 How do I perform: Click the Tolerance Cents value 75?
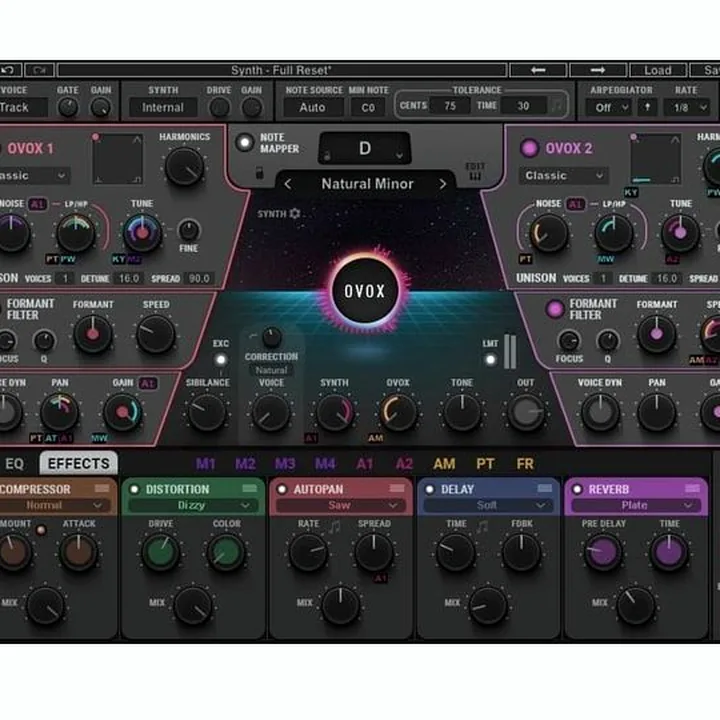[450, 106]
